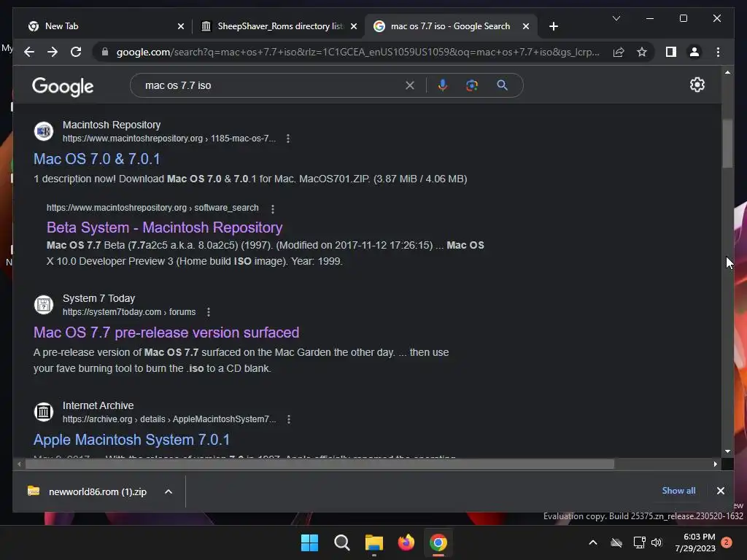Click the Google logo
747x560 pixels.
[x=63, y=87]
